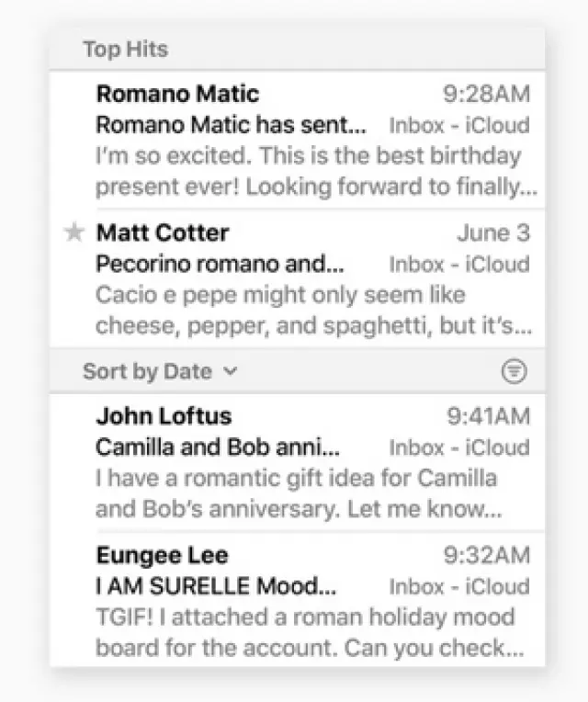The image size is (588, 702).
Task: Open the message from Eungee Lee
Action: [162, 555]
